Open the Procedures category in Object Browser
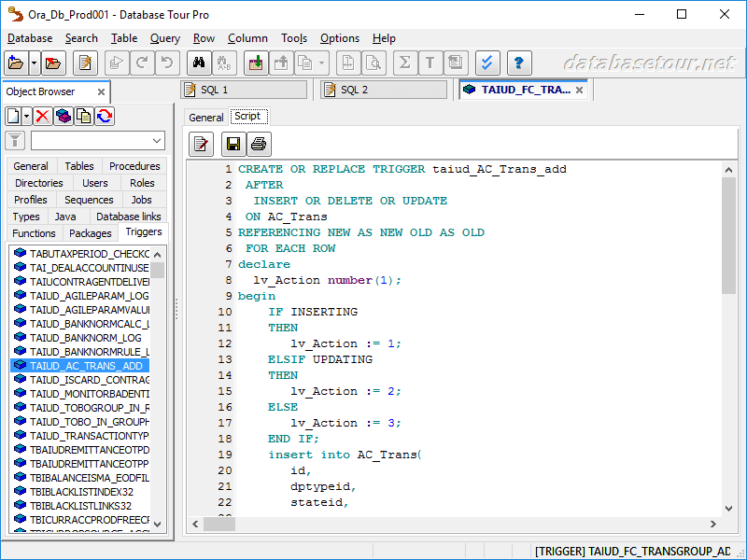This screenshot has height=560, width=747. tap(134, 166)
